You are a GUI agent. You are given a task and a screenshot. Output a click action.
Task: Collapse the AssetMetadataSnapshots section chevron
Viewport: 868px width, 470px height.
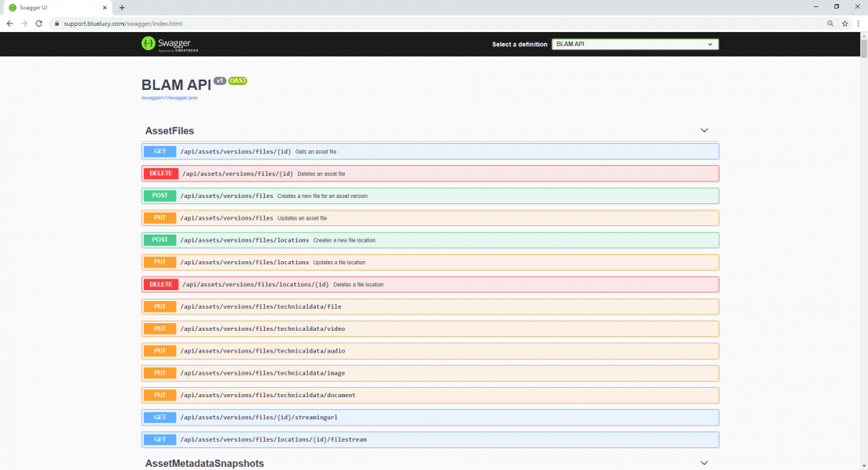pos(704,463)
